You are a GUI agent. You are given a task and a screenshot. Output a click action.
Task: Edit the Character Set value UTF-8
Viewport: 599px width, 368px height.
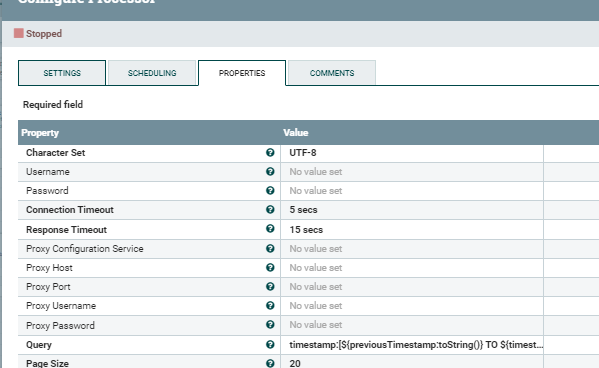[412, 153]
